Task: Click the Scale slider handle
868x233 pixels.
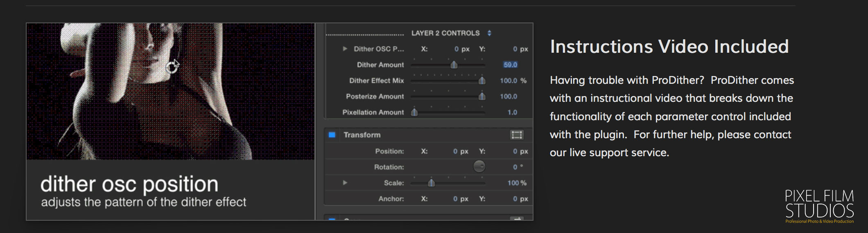Action: 431,183
